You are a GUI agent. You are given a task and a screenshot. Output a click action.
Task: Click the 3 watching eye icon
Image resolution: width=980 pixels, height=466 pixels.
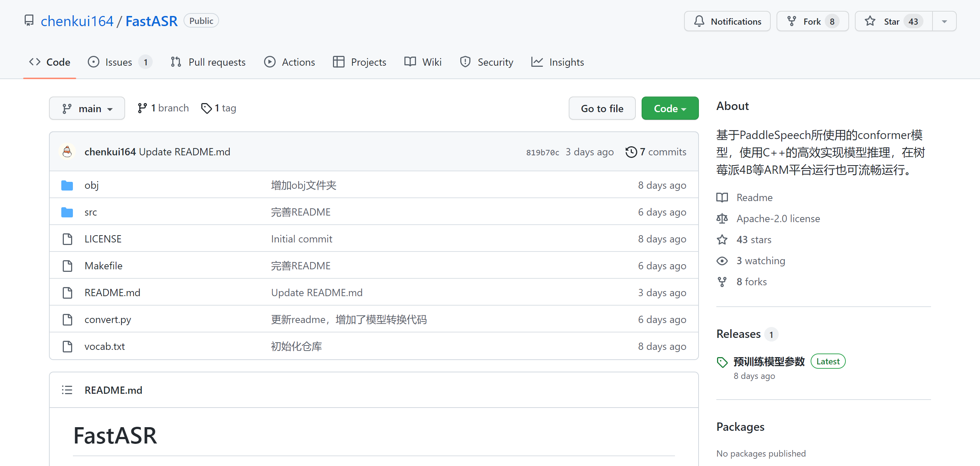(722, 261)
